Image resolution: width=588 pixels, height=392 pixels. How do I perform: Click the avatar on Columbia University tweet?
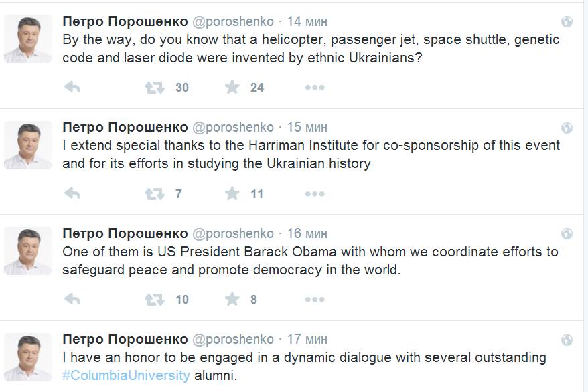(x=28, y=357)
